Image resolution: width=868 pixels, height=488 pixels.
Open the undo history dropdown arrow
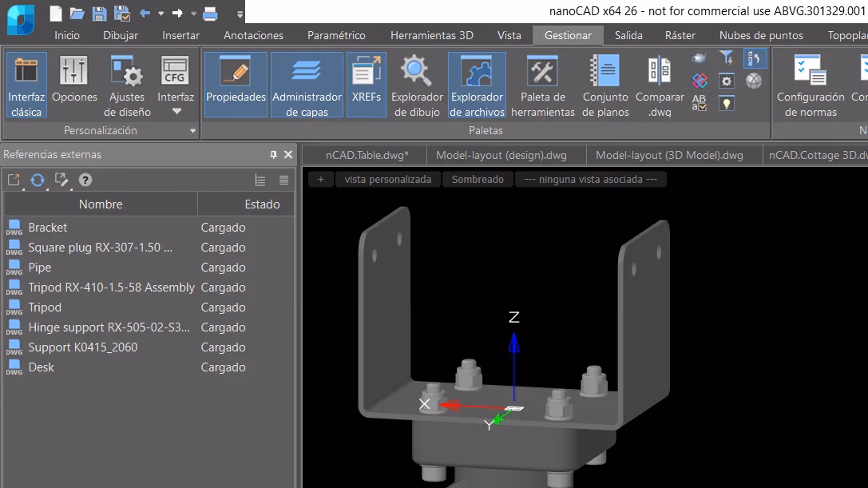click(161, 14)
